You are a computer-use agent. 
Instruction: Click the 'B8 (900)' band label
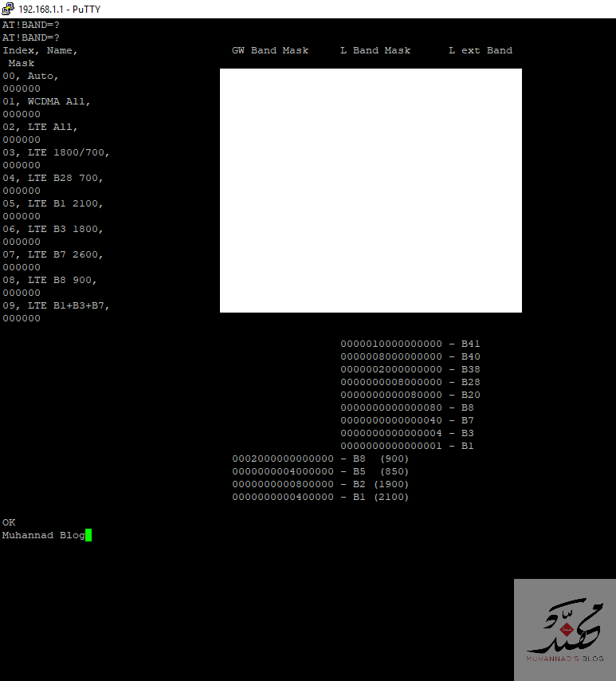(381, 459)
